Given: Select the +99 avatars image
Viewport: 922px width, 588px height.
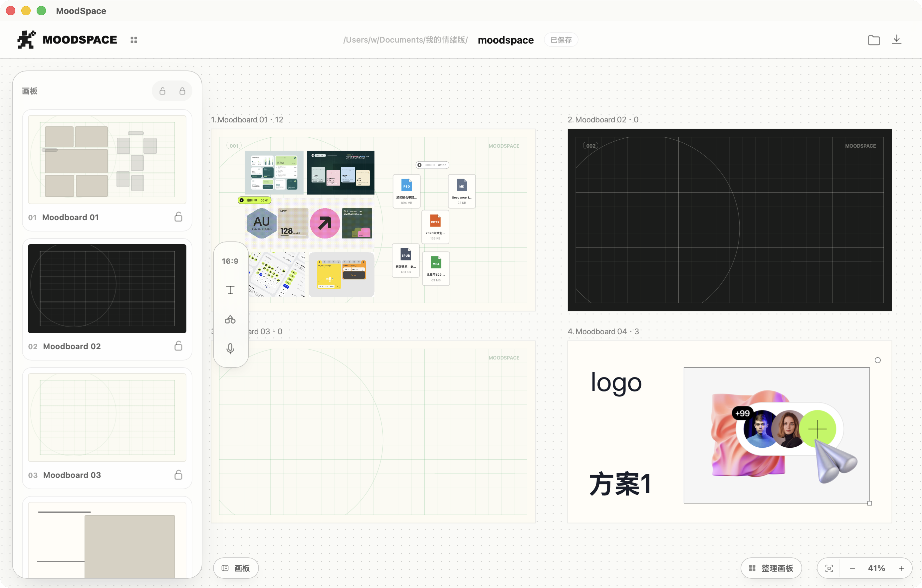Looking at the screenshot, I should 777,435.
